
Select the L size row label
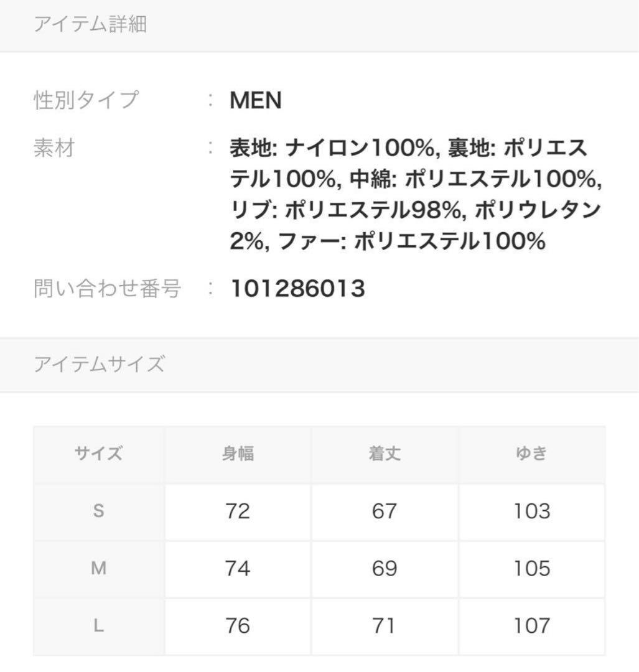pos(98,626)
